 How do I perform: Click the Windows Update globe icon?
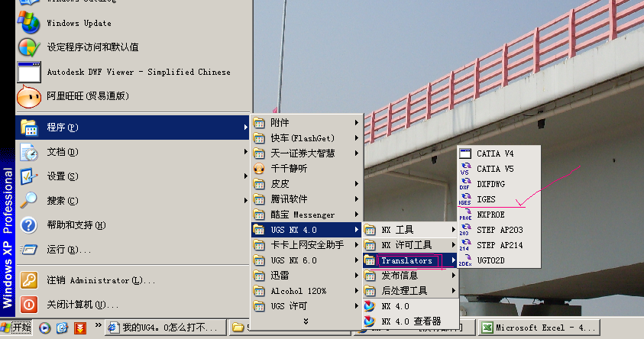tap(29, 23)
